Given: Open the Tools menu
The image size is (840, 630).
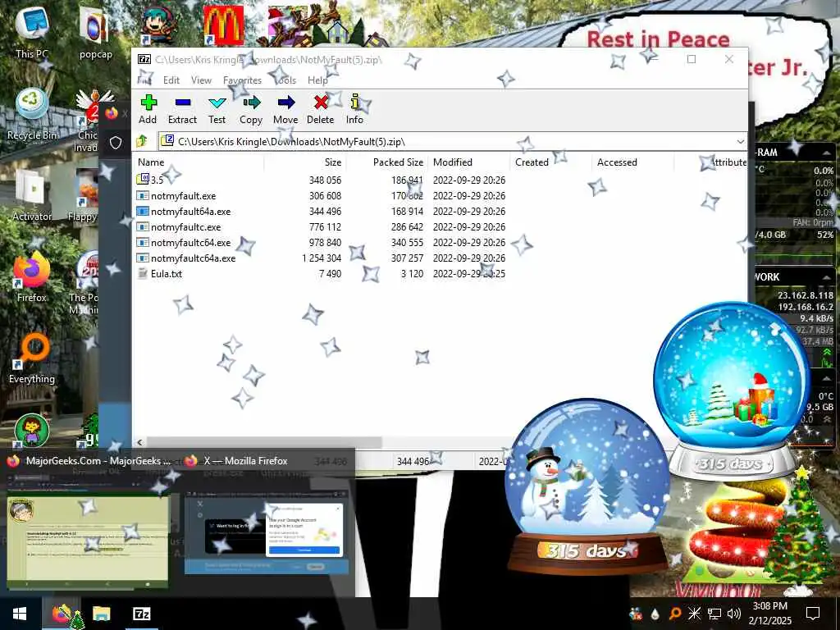Looking at the screenshot, I should click(x=285, y=80).
